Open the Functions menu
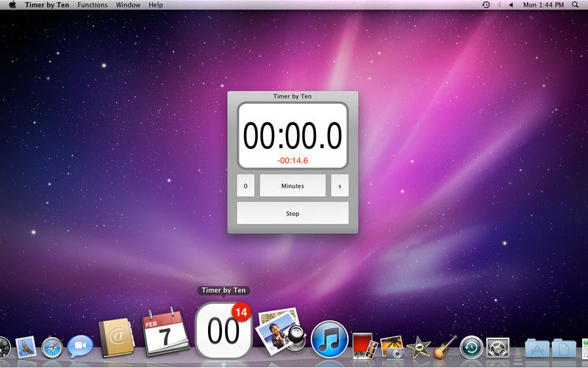 [x=92, y=5]
